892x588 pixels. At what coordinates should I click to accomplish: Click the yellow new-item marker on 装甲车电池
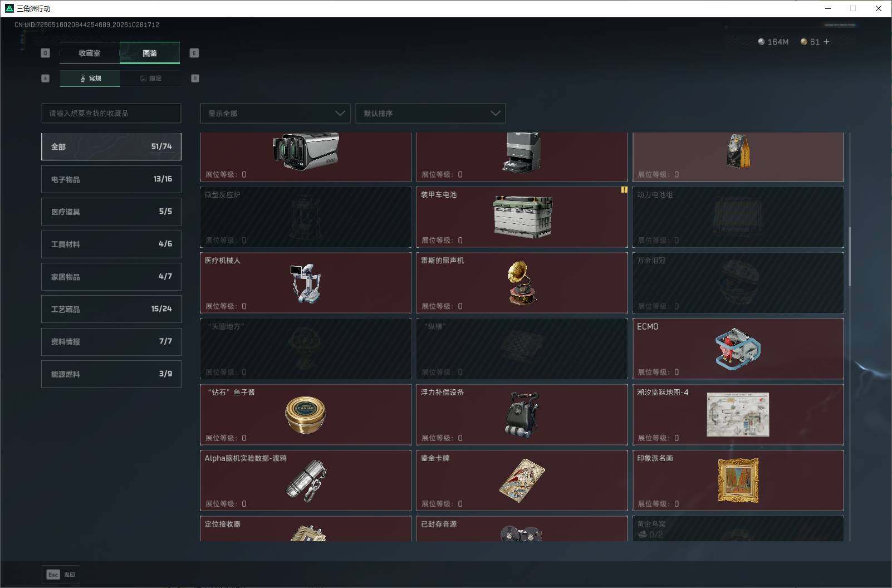(x=624, y=190)
